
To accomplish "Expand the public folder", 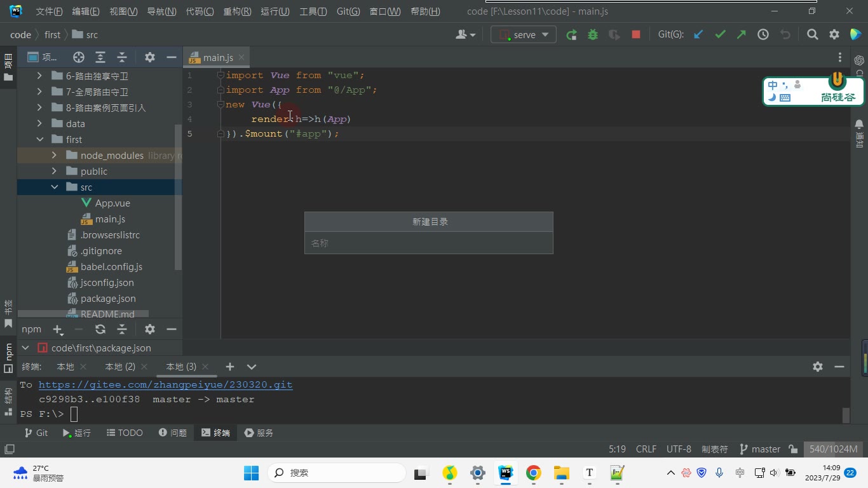I will (54, 172).
